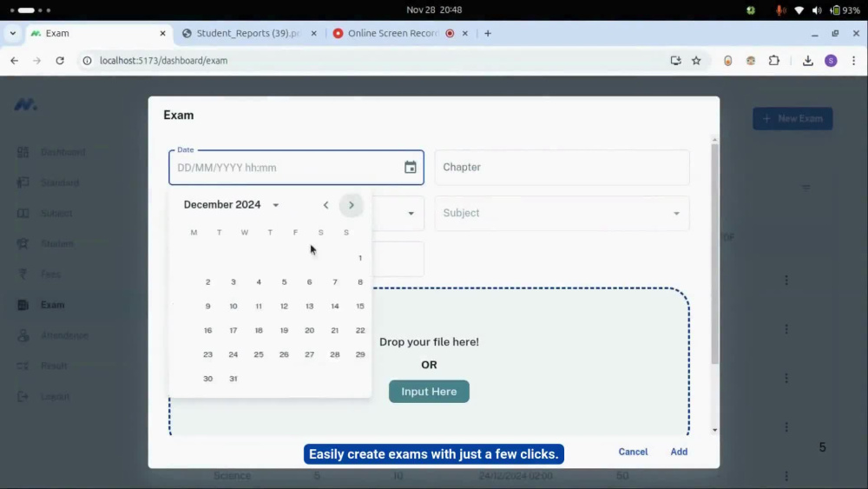Click the New Exam button
Image resolution: width=868 pixels, height=489 pixels.
click(792, 118)
